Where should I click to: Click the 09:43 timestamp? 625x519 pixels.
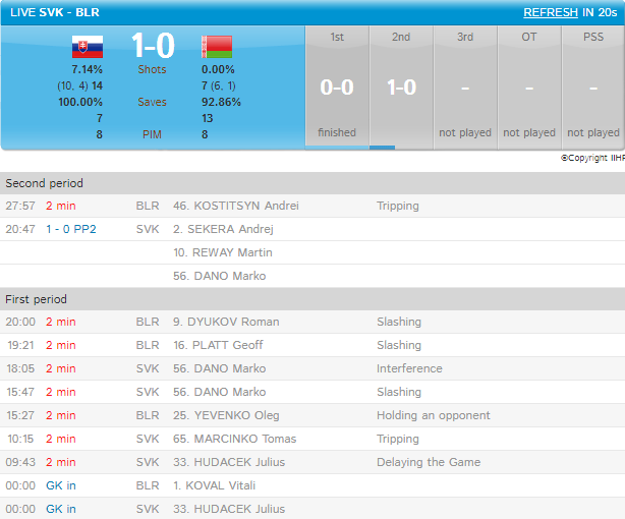pos(20,462)
